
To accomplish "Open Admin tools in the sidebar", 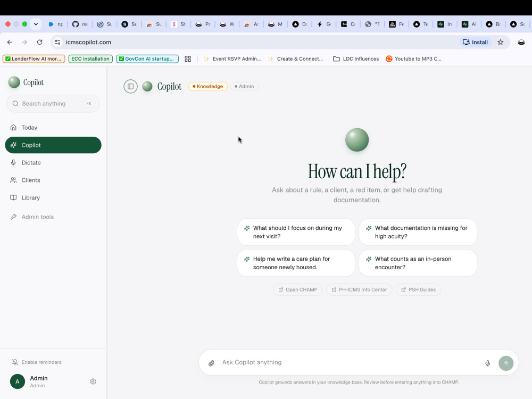I will tap(53, 217).
